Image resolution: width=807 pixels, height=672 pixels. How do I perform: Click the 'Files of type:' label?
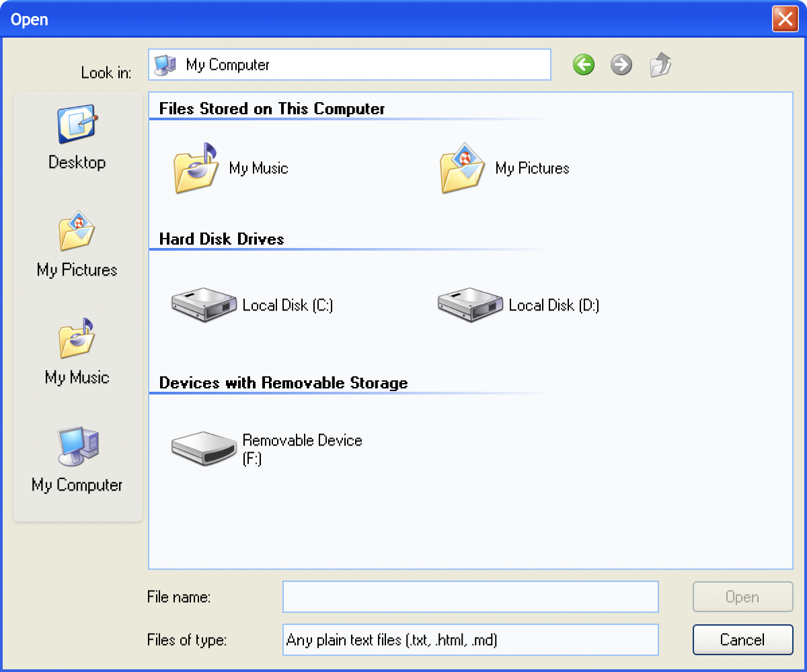(187, 640)
